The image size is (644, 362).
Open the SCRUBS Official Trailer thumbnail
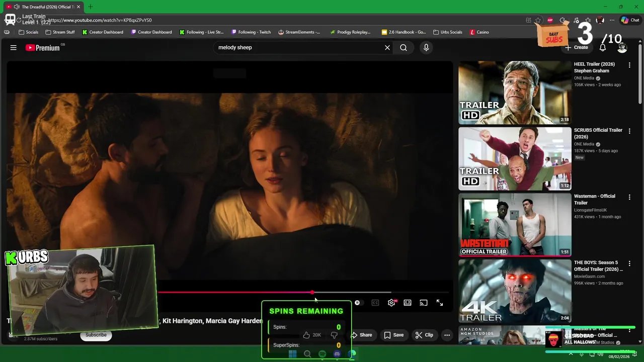pos(515,159)
